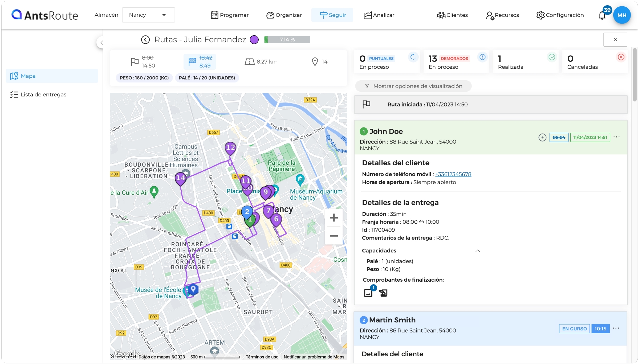
Task: Filter by Realizada status card
Action: pos(525,62)
